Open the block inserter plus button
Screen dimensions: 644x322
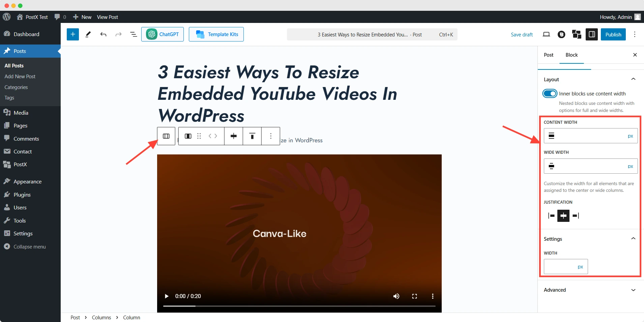point(73,34)
